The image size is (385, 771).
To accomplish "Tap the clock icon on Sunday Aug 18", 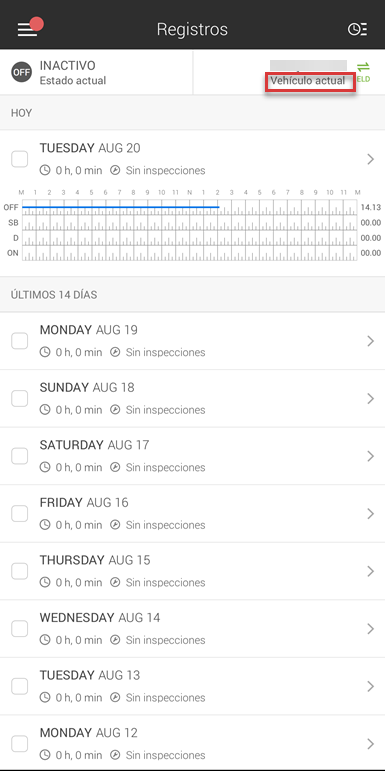I will (45, 410).
